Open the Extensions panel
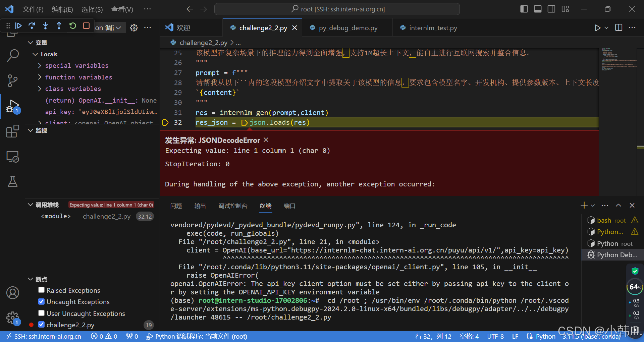The height and width of the screenshot is (342, 644). pyautogui.click(x=12, y=131)
